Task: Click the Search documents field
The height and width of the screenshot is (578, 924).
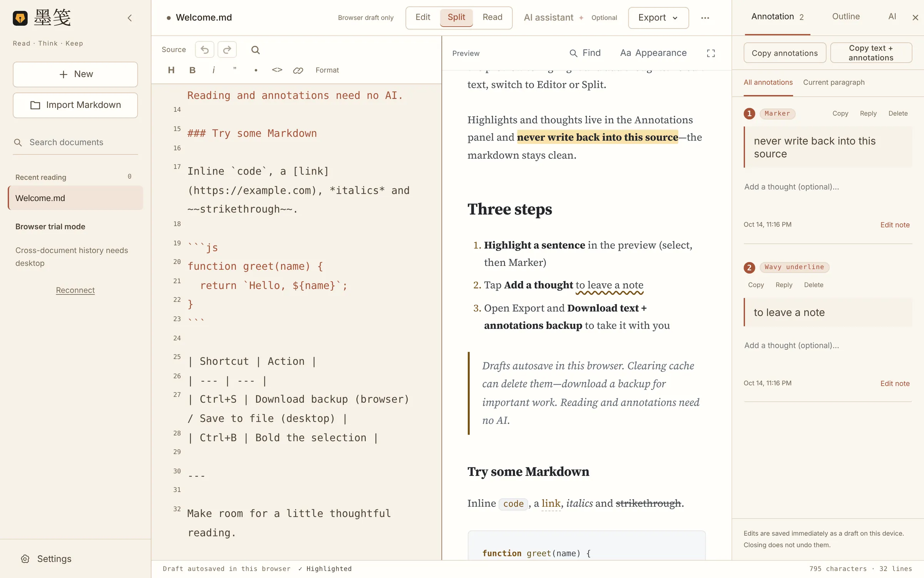Action: point(75,143)
